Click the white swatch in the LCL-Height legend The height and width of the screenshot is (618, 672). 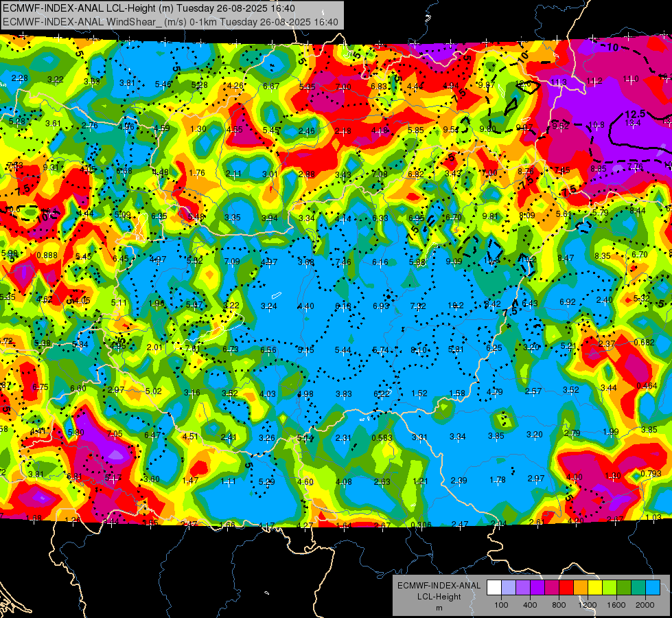click(x=494, y=588)
